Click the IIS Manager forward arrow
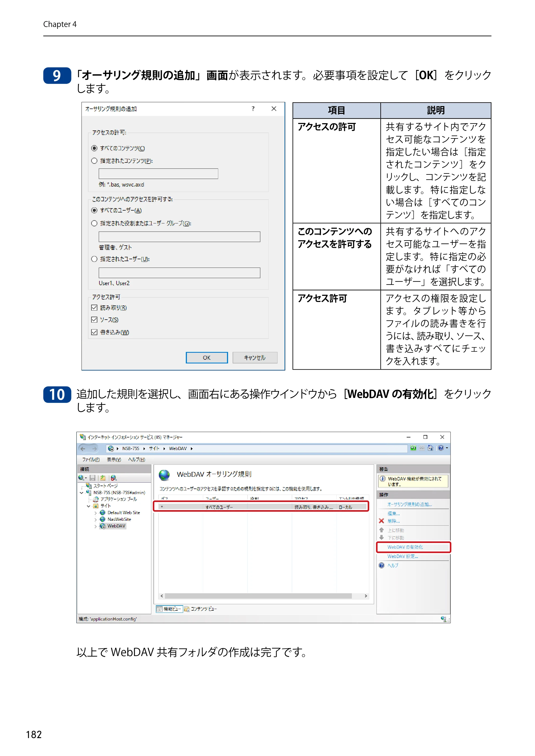Viewport: 535px width, 756px height. point(95,448)
